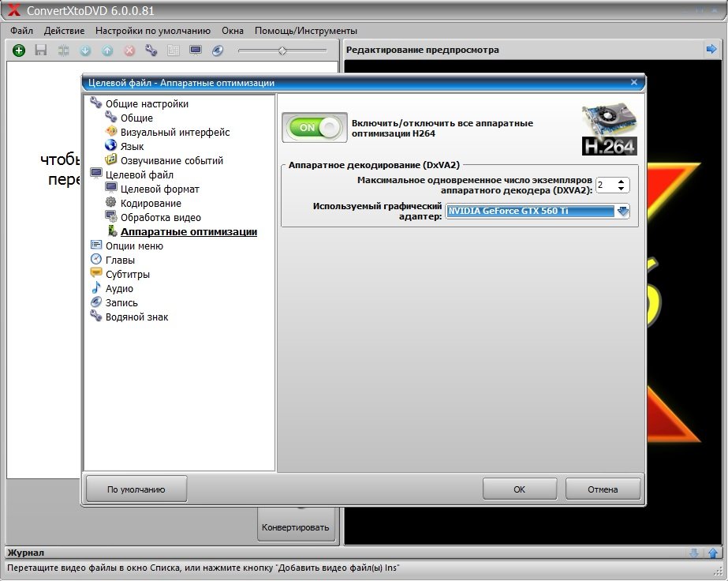Close the Аппаратные оптимизации dialog
The height and width of the screenshot is (581, 728).
point(634,82)
